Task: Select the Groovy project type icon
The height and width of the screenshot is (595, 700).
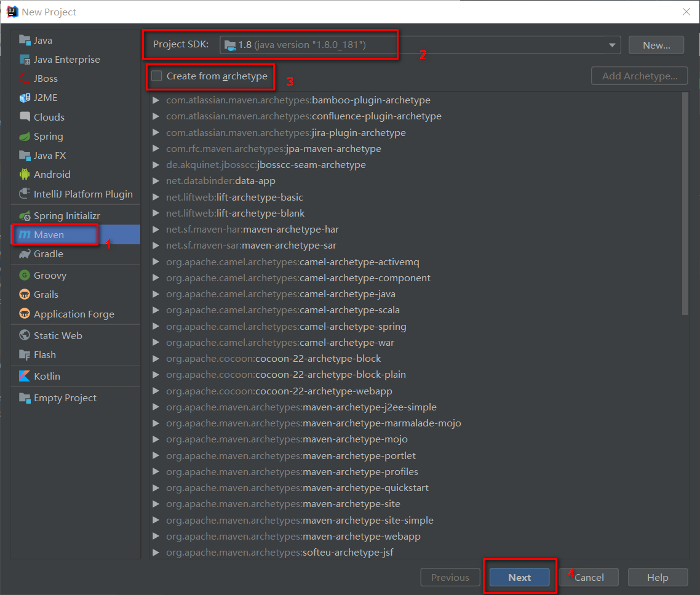Action: (x=25, y=276)
